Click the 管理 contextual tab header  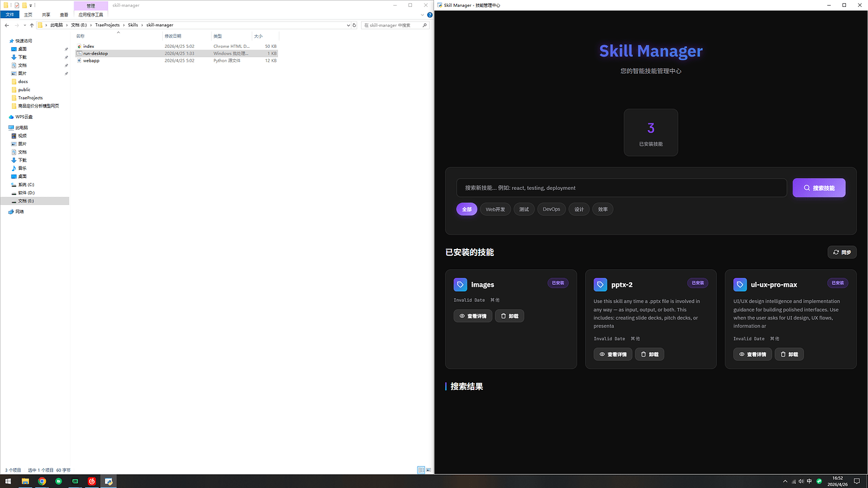[91, 6]
